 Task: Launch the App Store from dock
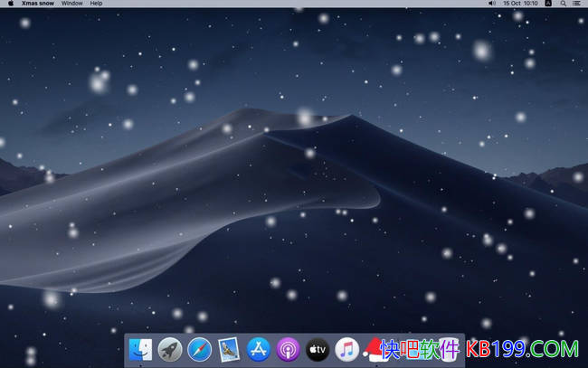tap(259, 349)
